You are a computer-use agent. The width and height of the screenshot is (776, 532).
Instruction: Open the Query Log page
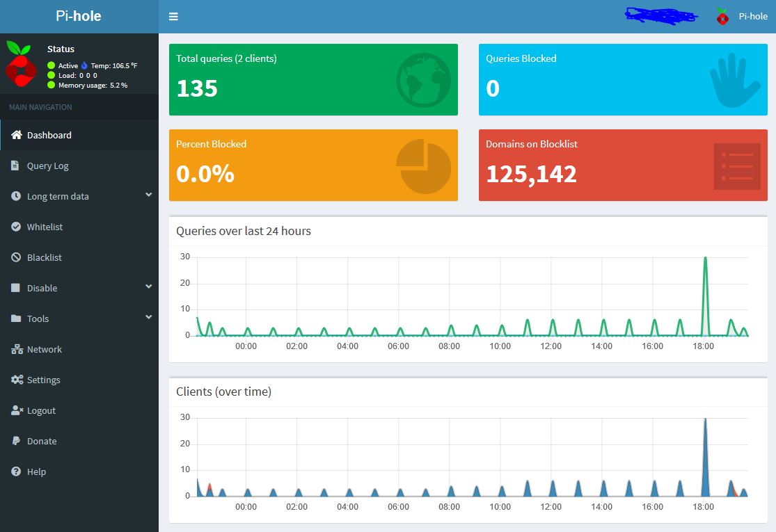(x=47, y=166)
